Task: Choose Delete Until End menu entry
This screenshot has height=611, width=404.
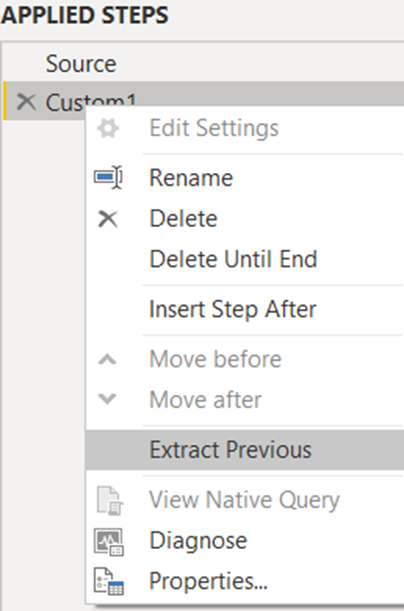Action: (233, 259)
